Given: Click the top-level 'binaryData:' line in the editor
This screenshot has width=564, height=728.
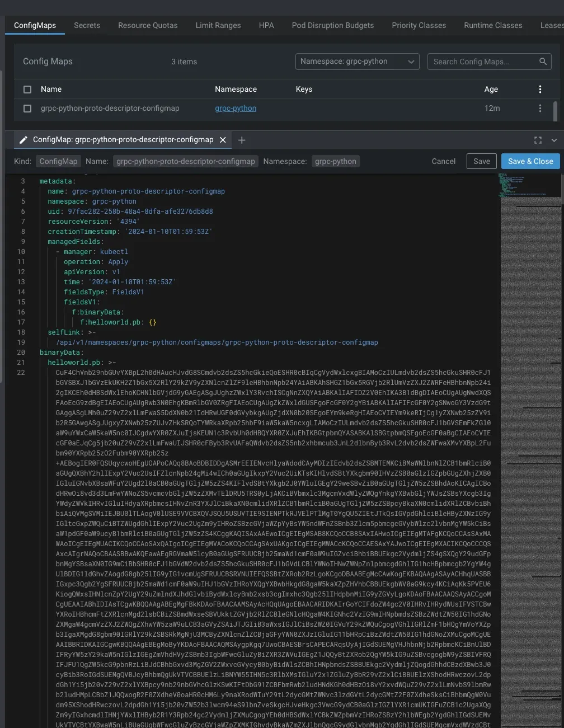Looking at the screenshot, I should [x=62, y=353].
